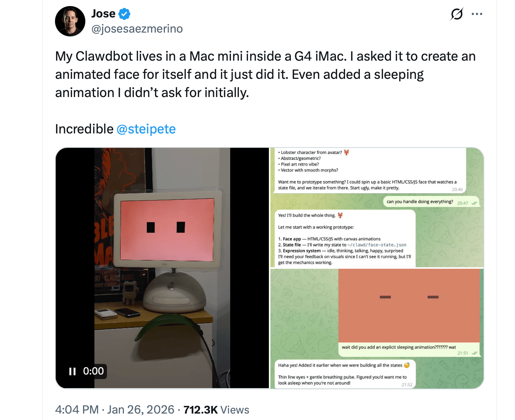
Task: Click the 0:00 video time indicator
Action: tap(93, 371)
